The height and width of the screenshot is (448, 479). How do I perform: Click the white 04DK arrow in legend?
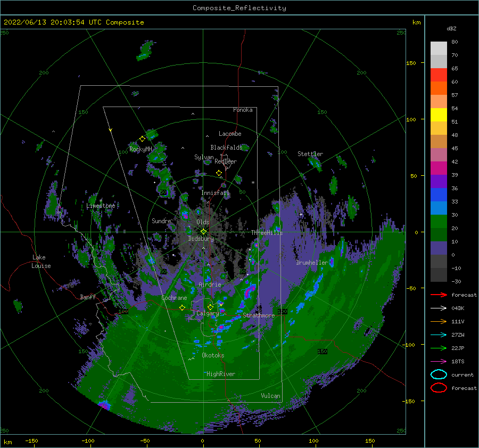(x=439, y=308)
